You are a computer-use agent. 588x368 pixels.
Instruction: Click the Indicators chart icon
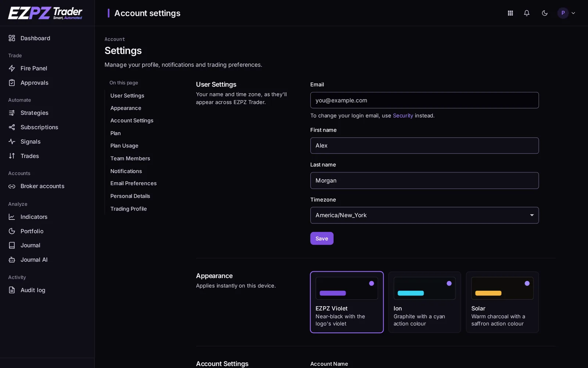pyautogui.click(x=12, y=217)
